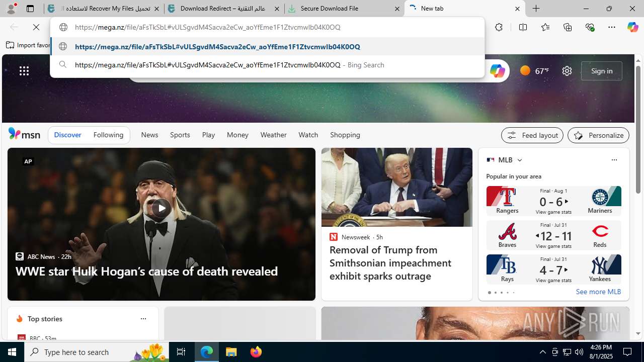644x362 pixels.
Task: Select the Discover feed tab
Action: point(67,135)
